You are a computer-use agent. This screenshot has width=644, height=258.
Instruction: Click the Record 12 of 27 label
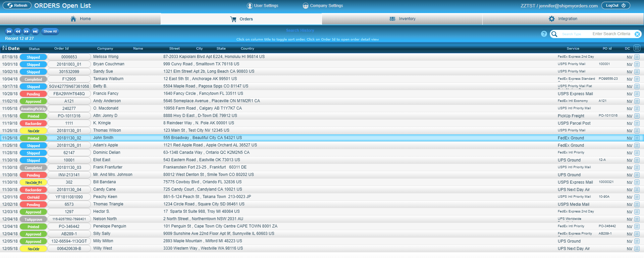pos(19,39)
